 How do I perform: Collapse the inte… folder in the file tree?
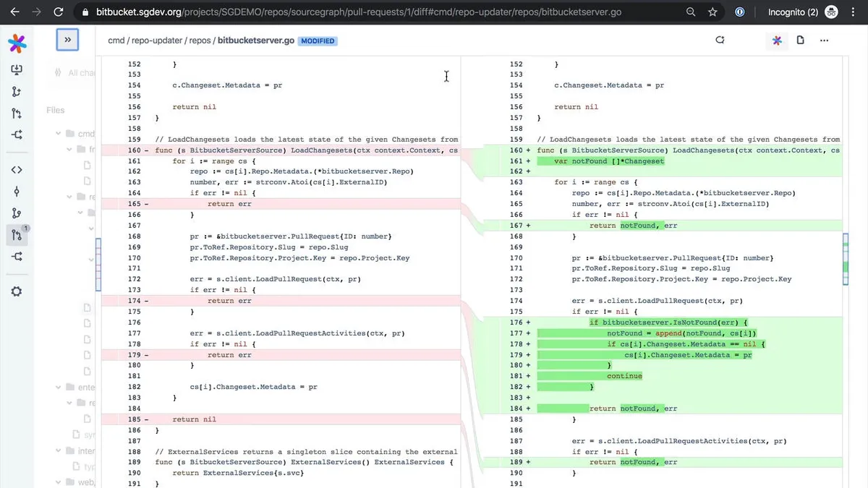58,451
